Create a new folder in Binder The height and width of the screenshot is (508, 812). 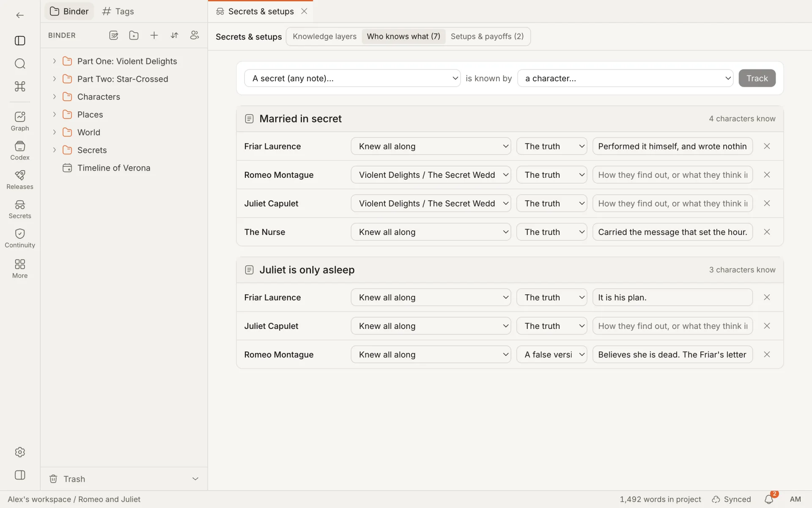click(x=134, y=36)
